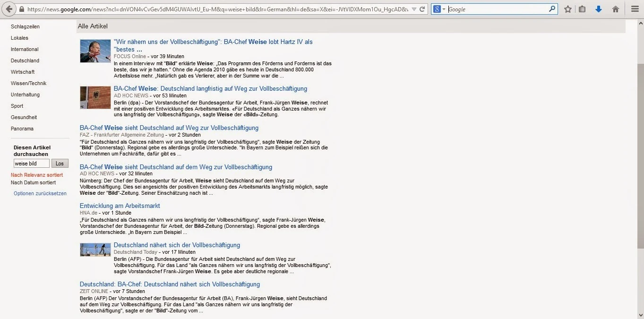Image resolution: width=644 pixels, height=319 pixels.
Task: Open thumbnail of FOCUS Online article
Action: [95, 51]
